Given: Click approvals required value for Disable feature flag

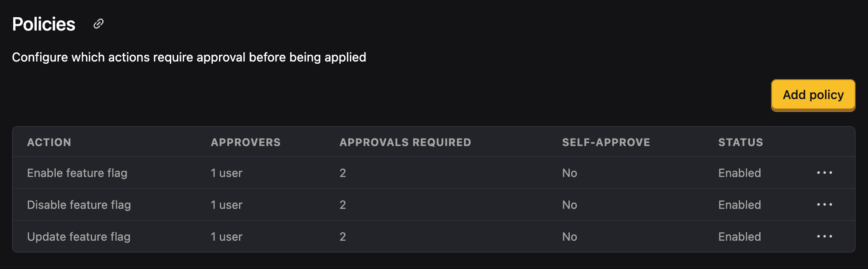Looking at the screenshot, I should click(343, 205).
